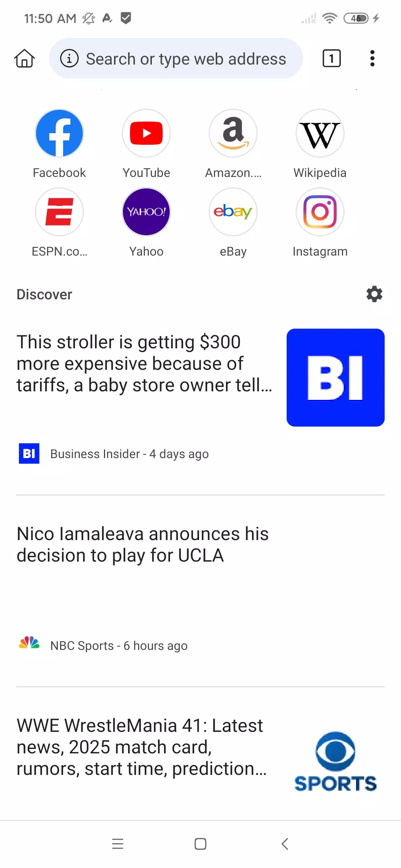The width and height of the screenshot is (401, 868).
Task: Open the tab switcher showing 1 tab
Action: [332, 59]
